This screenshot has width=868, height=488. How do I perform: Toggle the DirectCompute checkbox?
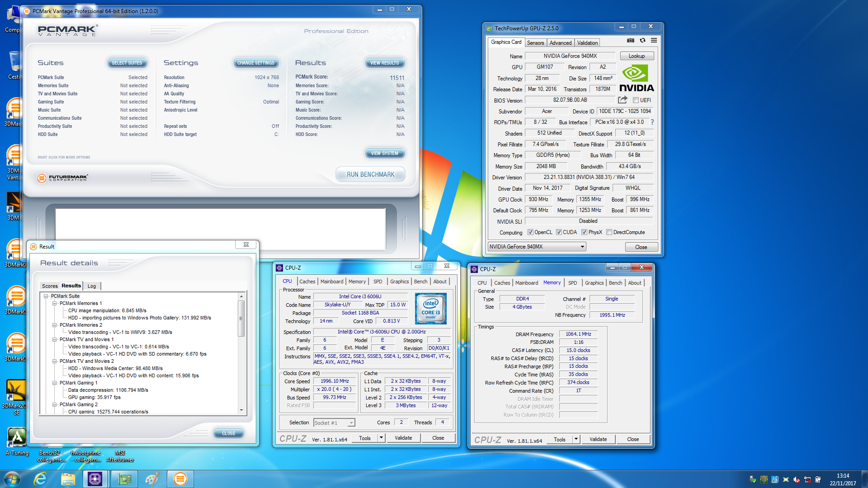pyautogui.click(x=609, y=232)
